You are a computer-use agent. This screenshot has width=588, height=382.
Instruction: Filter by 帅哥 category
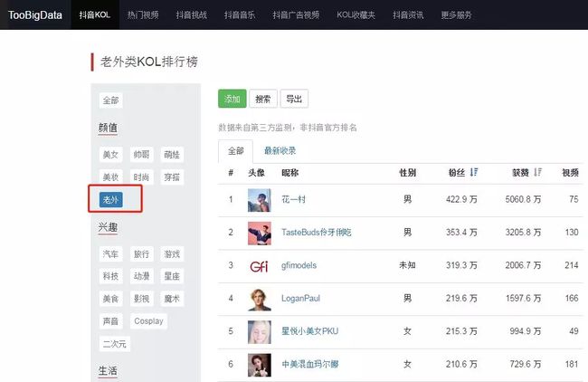click(x=141, y=154)
